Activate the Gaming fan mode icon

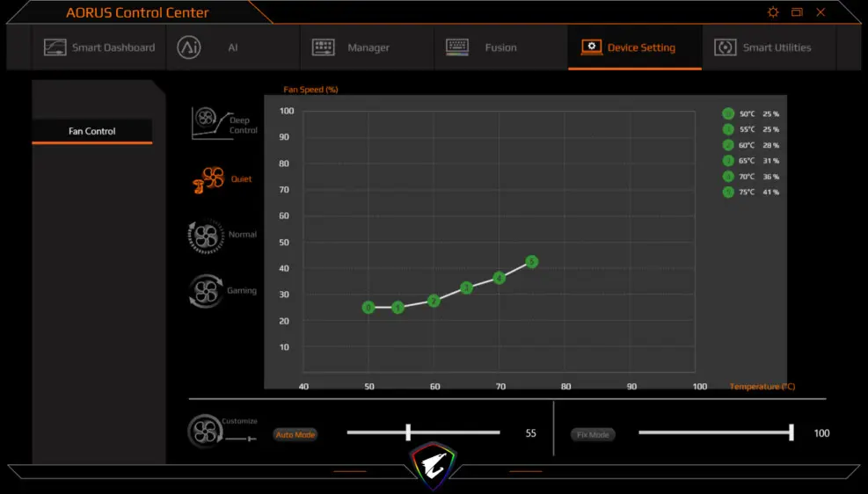(206, 291)
